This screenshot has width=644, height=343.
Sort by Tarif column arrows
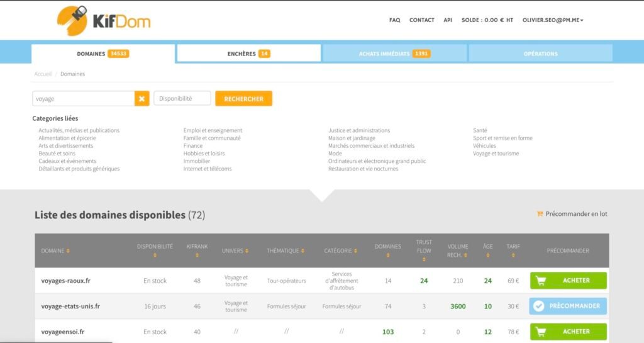513,256
